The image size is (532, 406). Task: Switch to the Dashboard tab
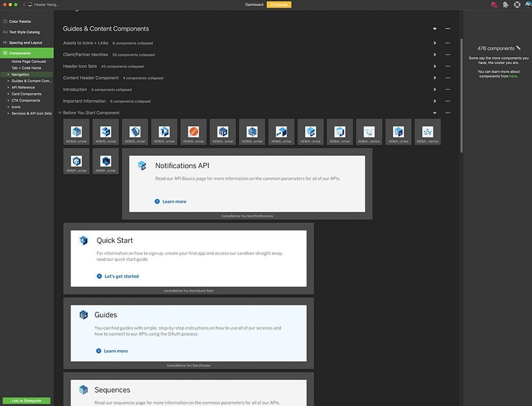(254, 4)
